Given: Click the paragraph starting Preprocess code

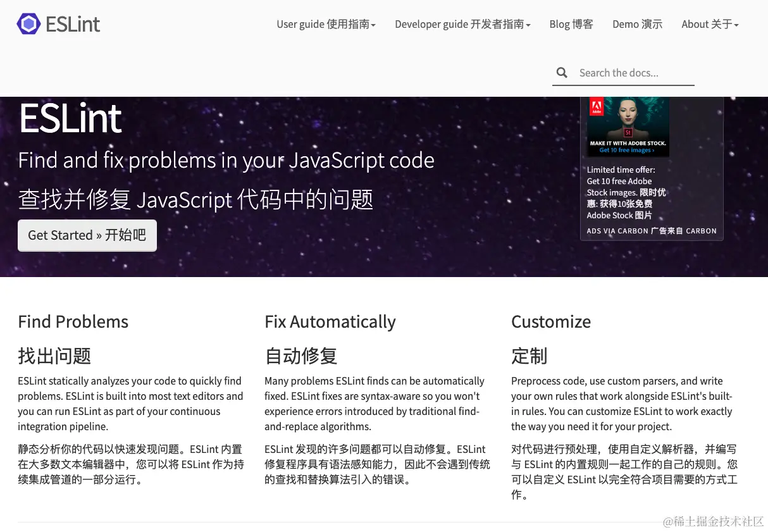Looking at the screenshot, I should pyautogui.click(x=622, y=404).
